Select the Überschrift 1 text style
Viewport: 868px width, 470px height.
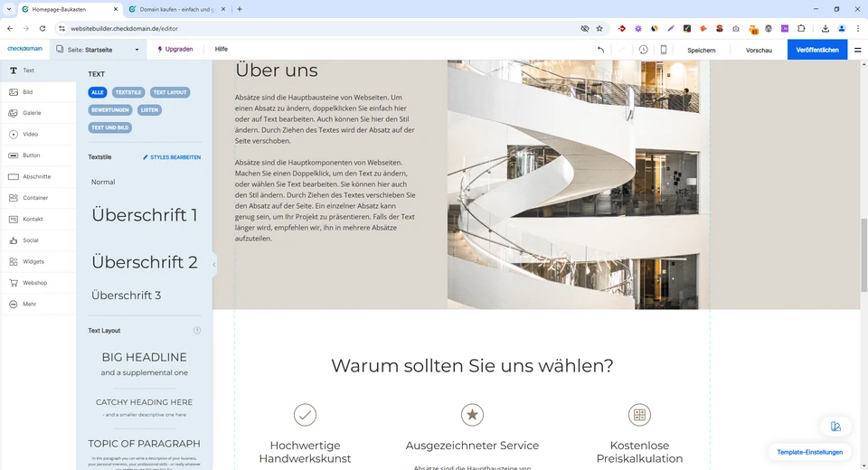coord(145,215)
